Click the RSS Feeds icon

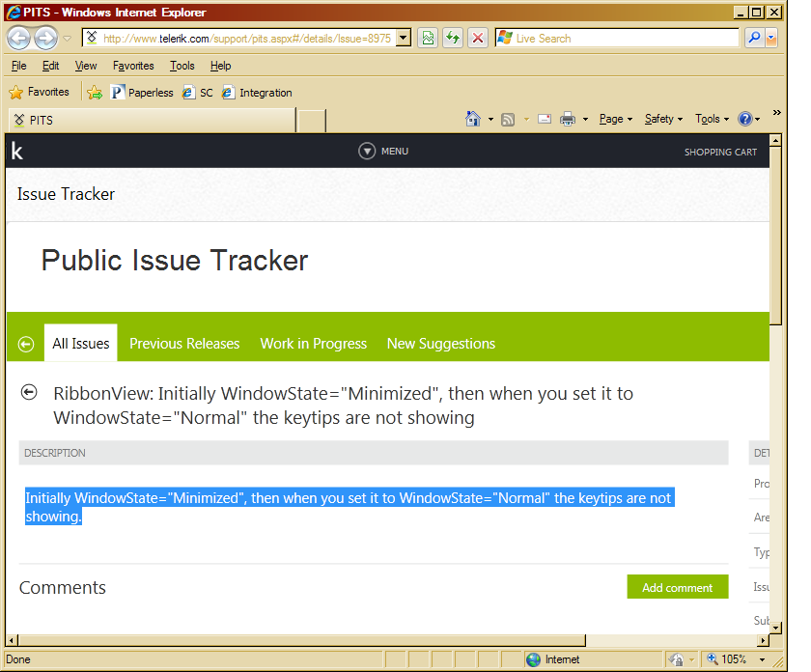click(x=508, y=120)
